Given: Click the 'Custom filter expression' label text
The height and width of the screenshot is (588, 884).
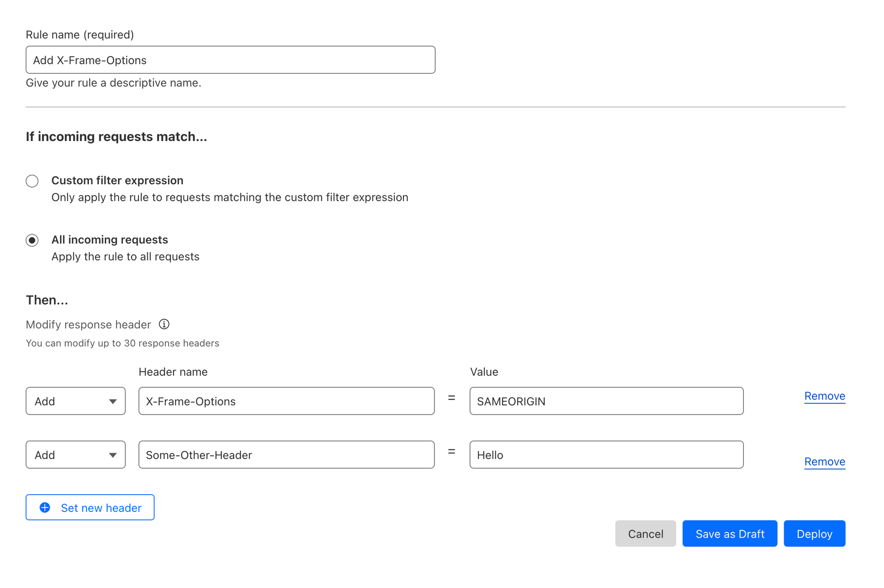Looking at the screenshot, I should point(117,180).
